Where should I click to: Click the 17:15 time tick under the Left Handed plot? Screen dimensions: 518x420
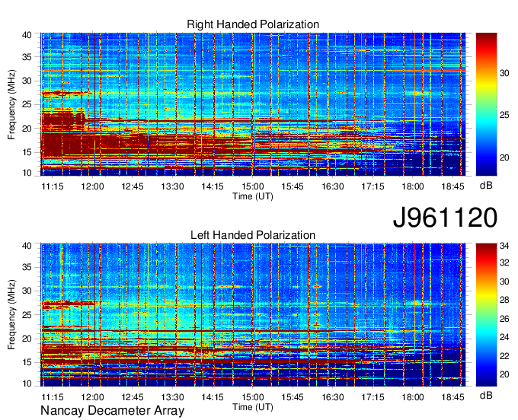coord(373,397)
